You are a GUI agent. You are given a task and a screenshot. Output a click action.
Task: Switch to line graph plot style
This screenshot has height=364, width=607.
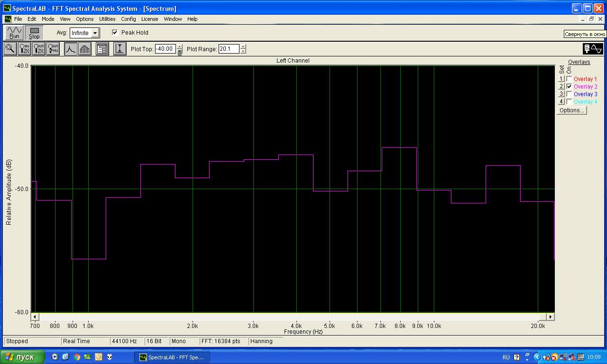70,49
